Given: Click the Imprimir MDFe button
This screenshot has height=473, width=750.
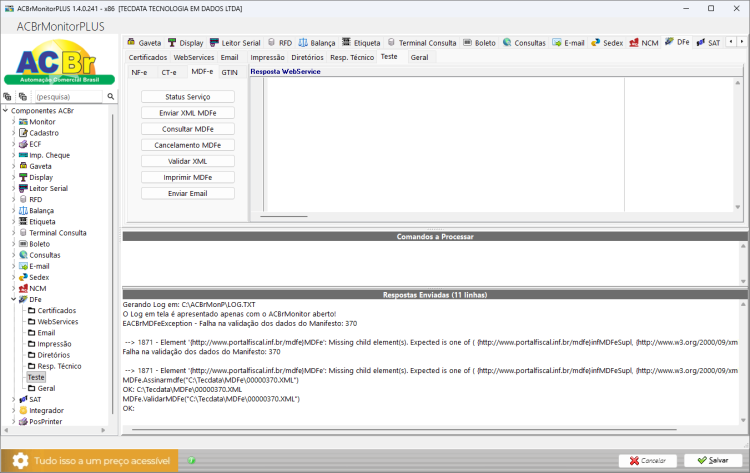Looking at the screenshot, I should pos(188,177).
